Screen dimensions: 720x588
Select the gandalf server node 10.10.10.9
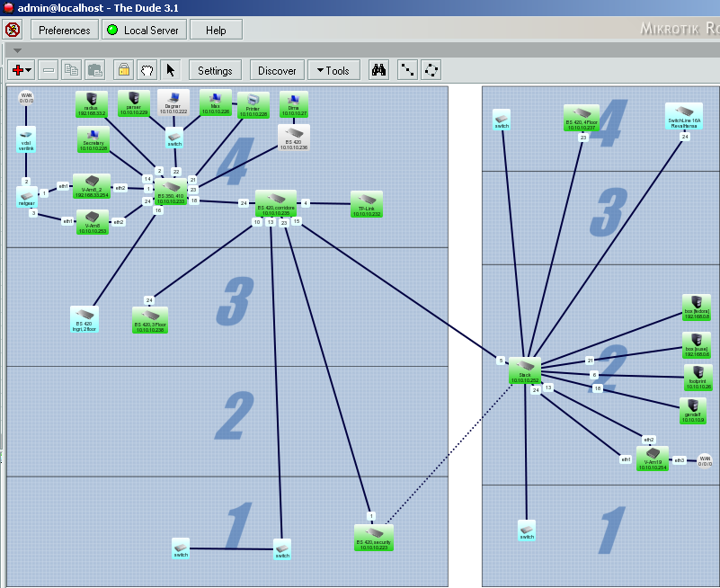692,411
